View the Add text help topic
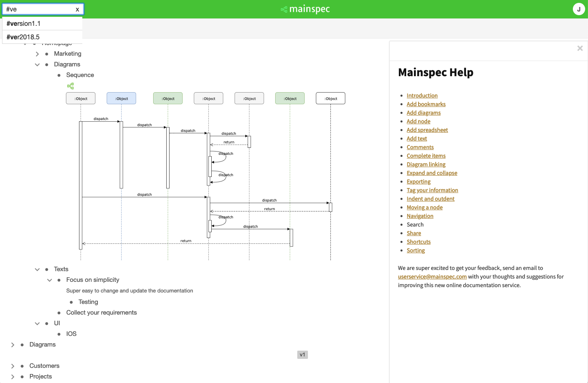This screenshot has height=383, width=588. tap(417, 138)
